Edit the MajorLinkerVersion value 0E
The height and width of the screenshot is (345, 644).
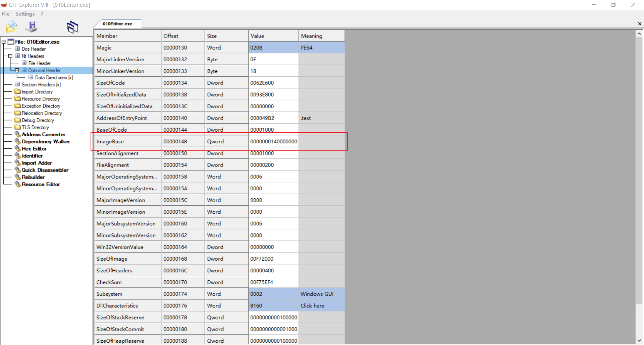(x=274, y=59)
